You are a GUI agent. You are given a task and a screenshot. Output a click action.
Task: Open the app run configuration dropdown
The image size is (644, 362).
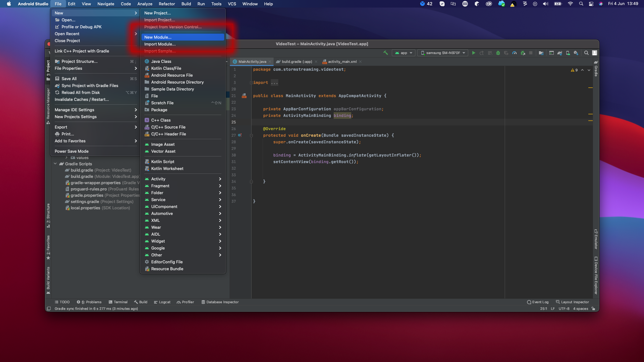click(x=403, y=53)
